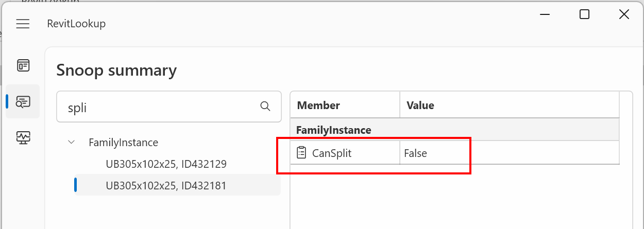Select the Snoop summary sidebar icon

pyautogui.click(x=23, y=101)
